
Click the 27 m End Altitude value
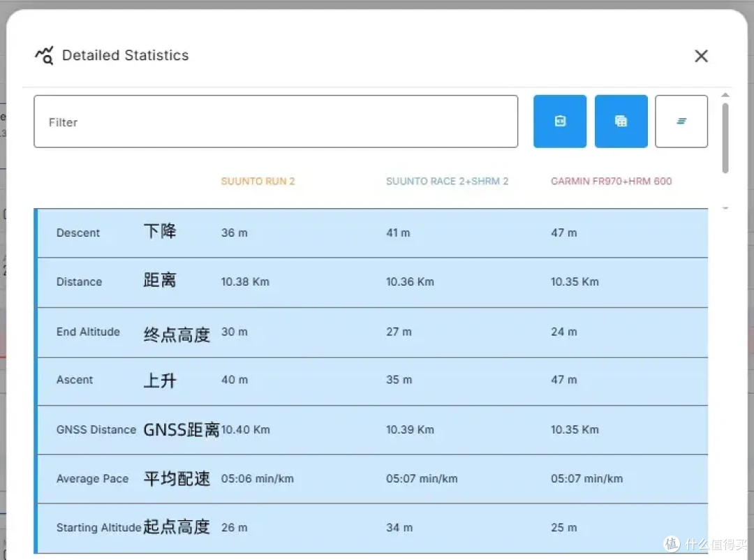pyautogui.click(x=399, y=332)
